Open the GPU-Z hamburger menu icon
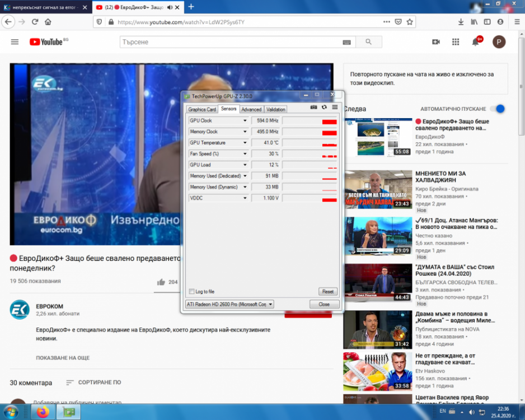 pos(335,107)
